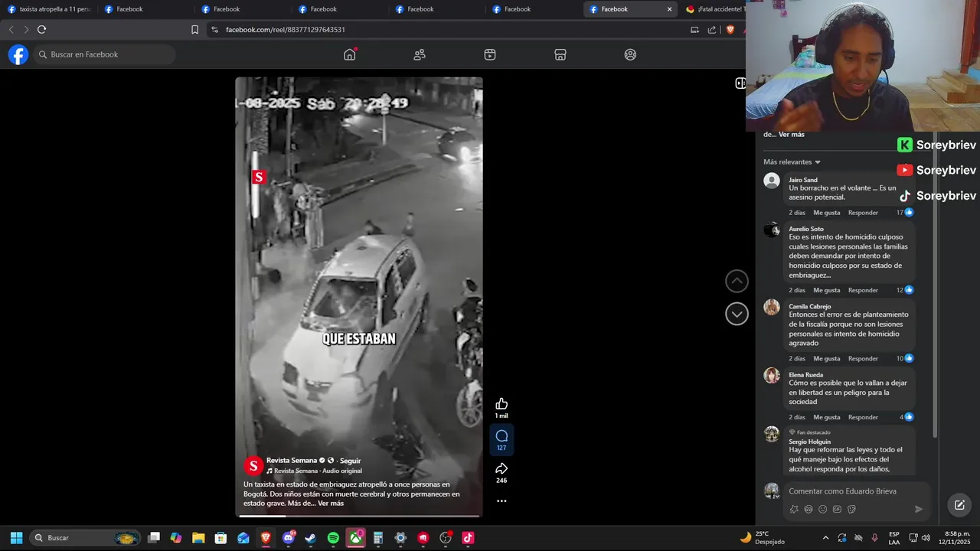The height and width of the screenshot is (551, 980).
Task: Show hidden system tray icons chevron
Action: pos(825,538)
